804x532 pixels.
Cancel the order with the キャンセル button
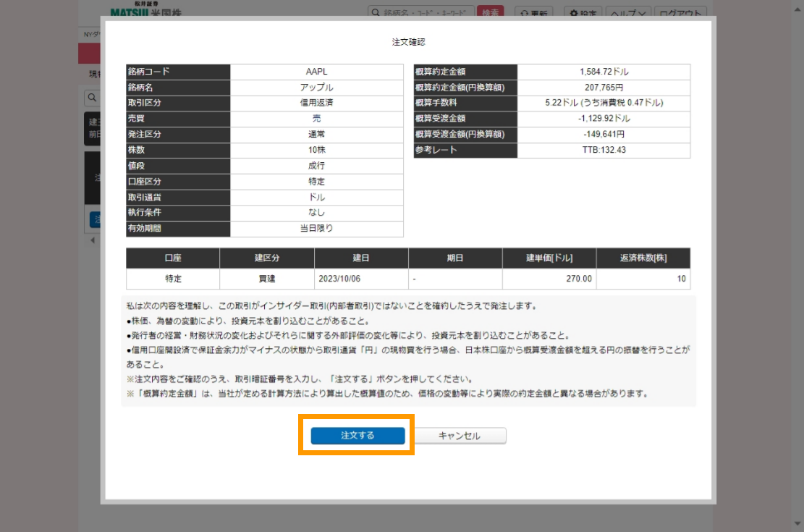[460, 436]
